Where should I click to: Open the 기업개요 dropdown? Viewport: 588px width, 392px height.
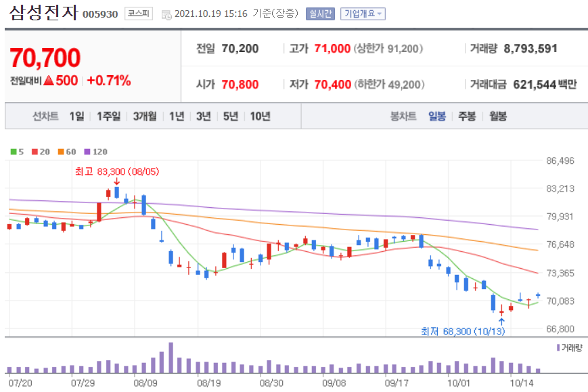(x=363, y=14)
